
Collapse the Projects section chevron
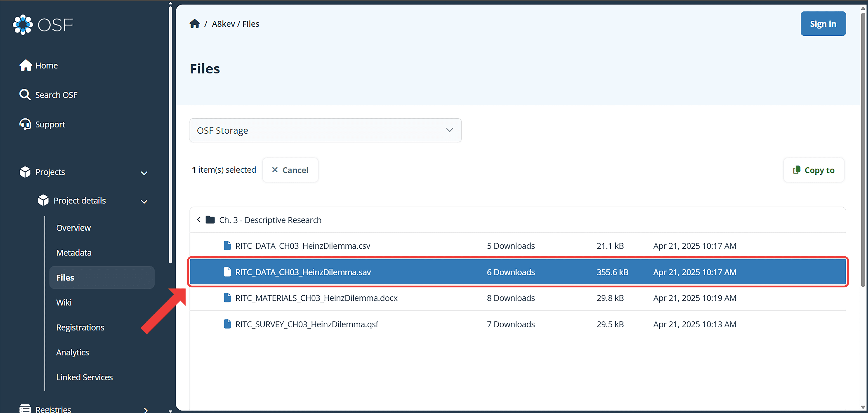click(x=144, y=173)
